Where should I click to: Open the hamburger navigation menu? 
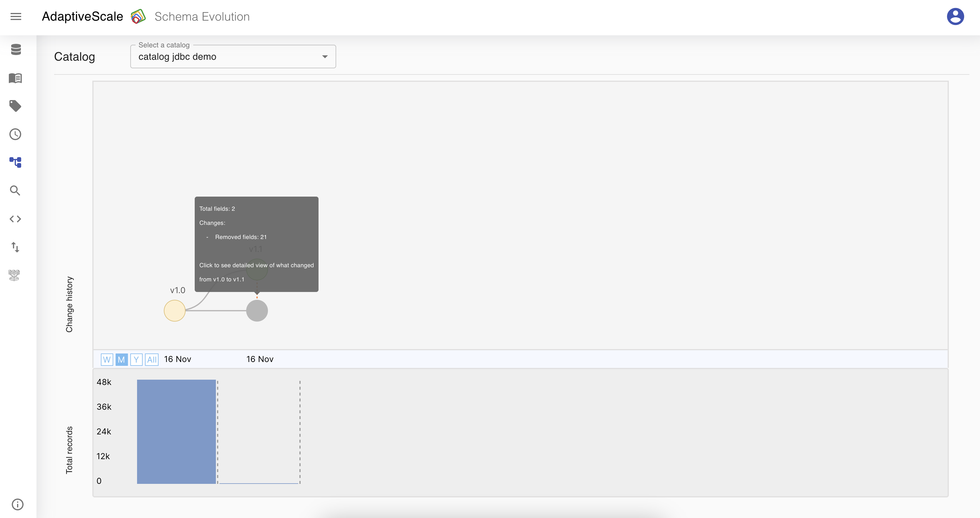pos(16,17)
